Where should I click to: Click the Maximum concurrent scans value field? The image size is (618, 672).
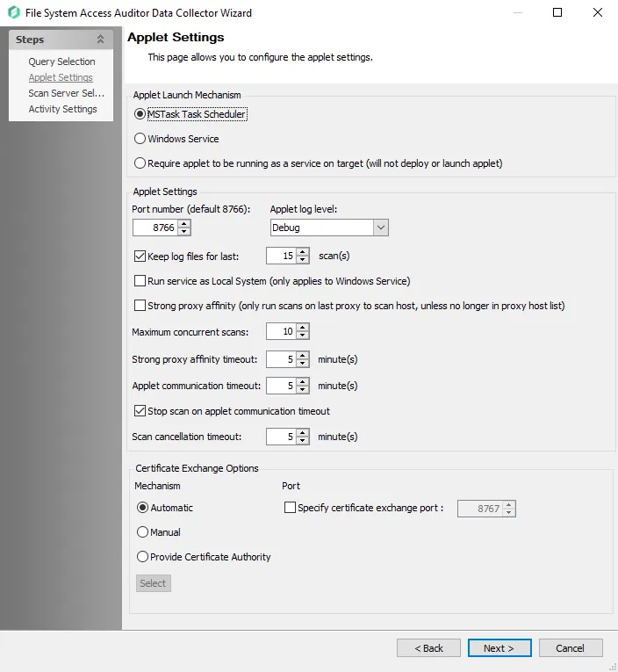pyautogui.click(x=281, y=331)
